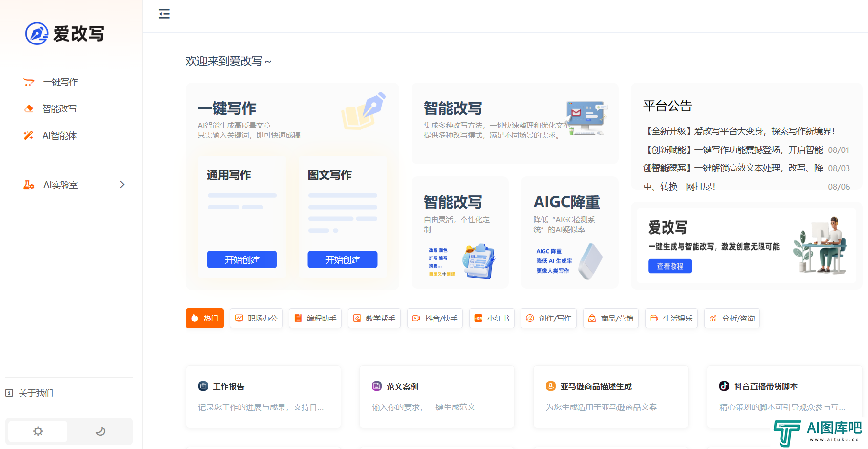Click the 分析/咨询 chart icon
The width and height of the screenshot is (868, 449).
714,318
